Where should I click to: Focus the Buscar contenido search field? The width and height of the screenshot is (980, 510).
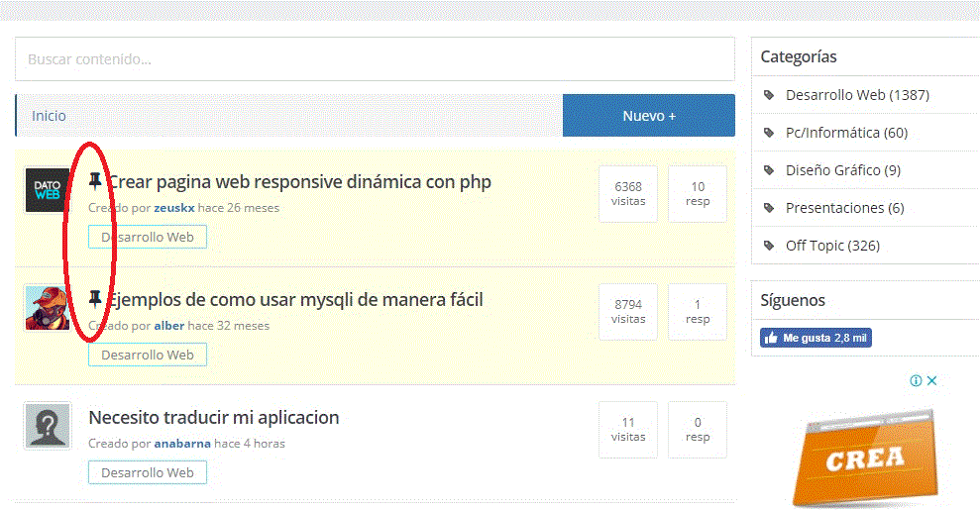pos(375,59)
